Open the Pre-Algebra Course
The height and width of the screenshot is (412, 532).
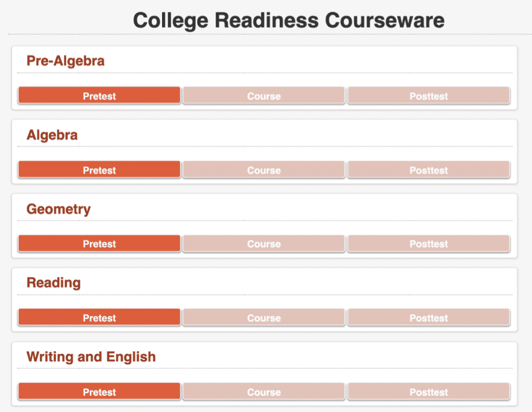click(264, 96)
